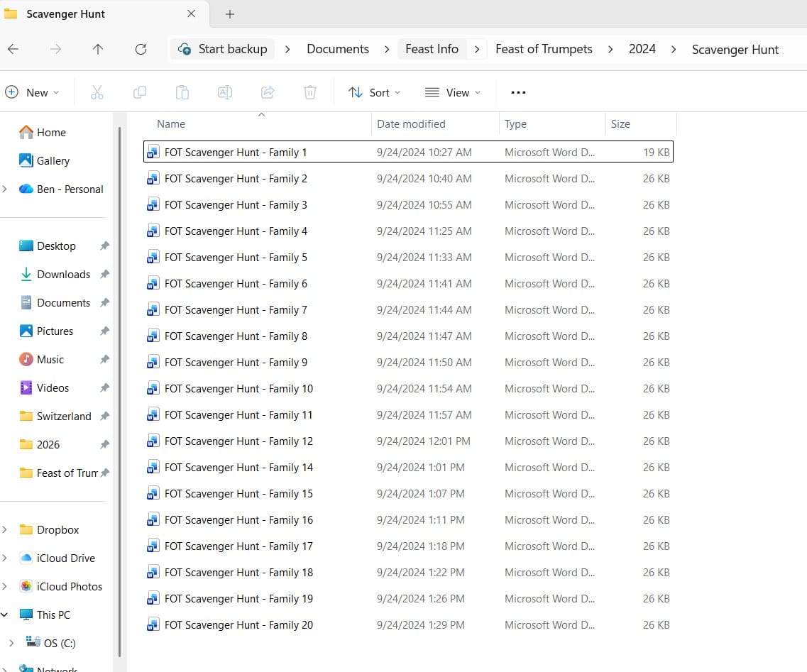The height and width of the screenshot is (672, 807).
Task: Click pin icon beside Switzerland folder
Action: [104, 416]
